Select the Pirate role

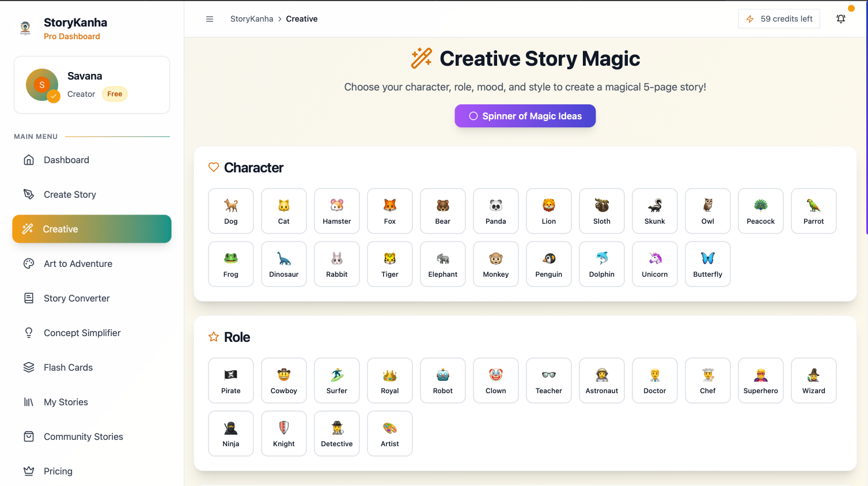tap(231, 380)
